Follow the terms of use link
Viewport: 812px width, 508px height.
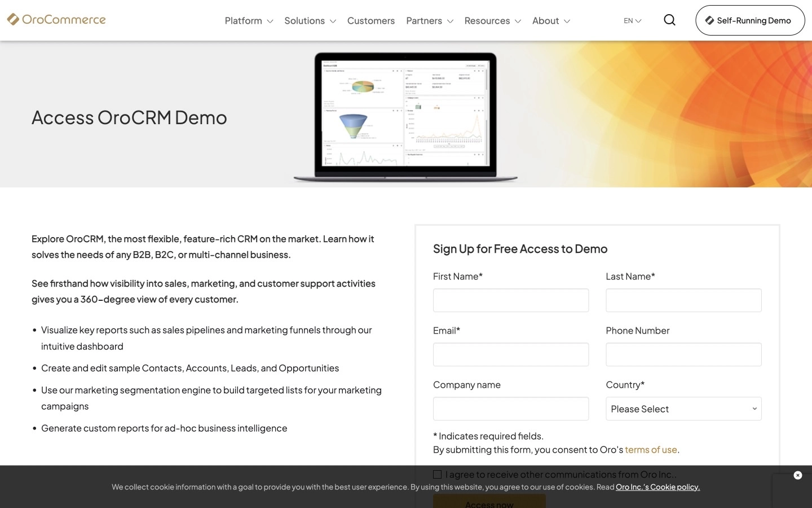click(x=651, y=450)
